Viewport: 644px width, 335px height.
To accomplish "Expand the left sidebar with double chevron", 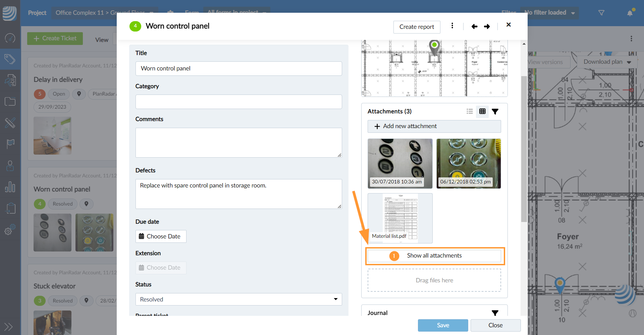I will [x=8, y=327].
